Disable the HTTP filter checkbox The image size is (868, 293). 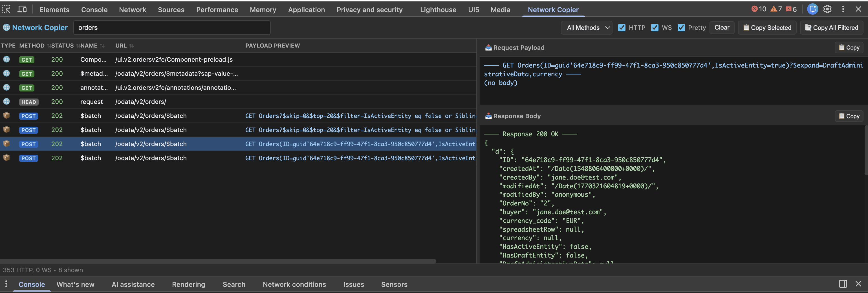pyautogui.click(x=622, y=28)
